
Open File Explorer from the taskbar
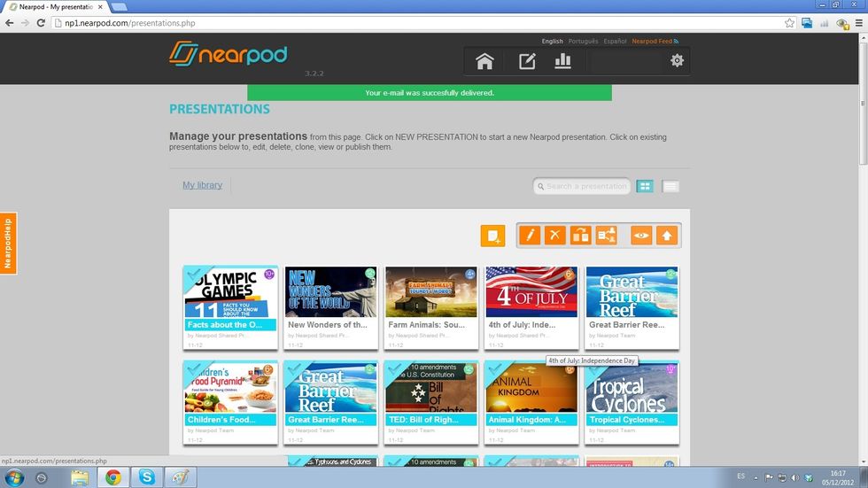coord(80,477)
